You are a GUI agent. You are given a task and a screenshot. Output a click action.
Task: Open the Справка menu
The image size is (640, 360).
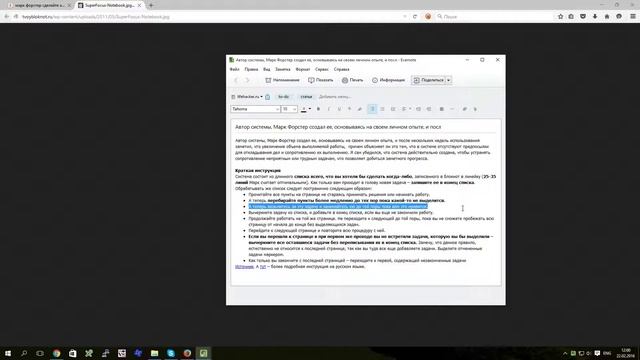[341, 69]
